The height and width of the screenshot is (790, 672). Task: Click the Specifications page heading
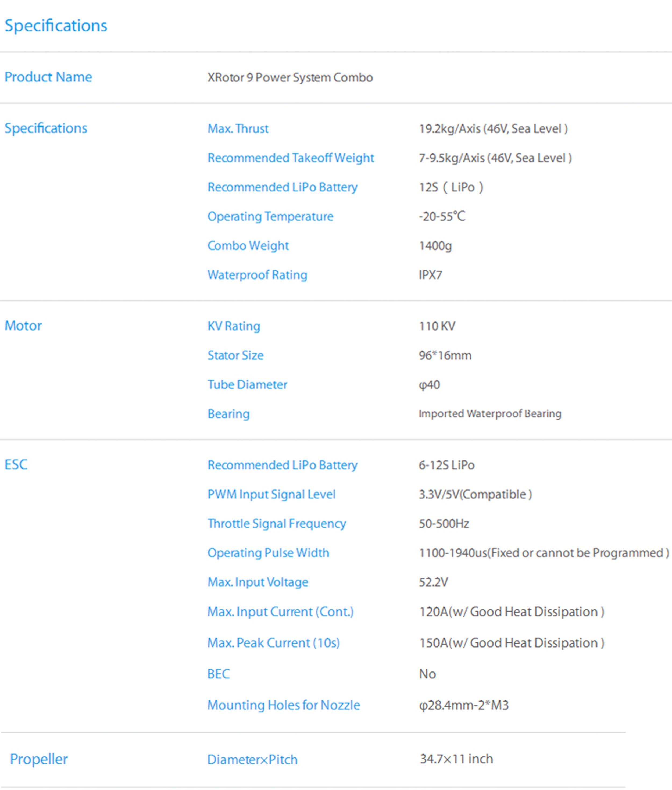point(56,26)
